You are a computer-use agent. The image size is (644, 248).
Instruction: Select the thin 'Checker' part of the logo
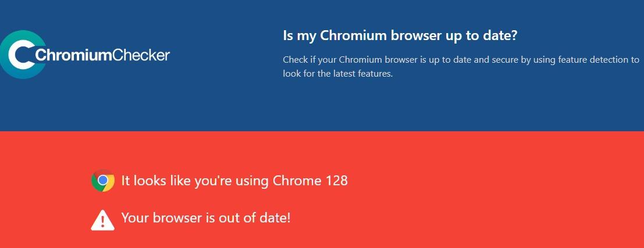pos(141,55)
